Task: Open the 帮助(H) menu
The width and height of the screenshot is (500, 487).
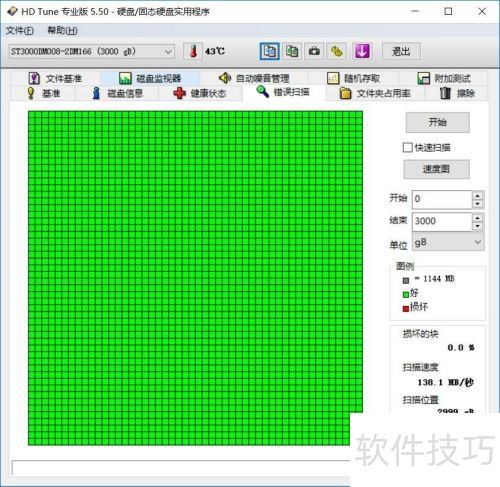Action: (x=62, y=31)
